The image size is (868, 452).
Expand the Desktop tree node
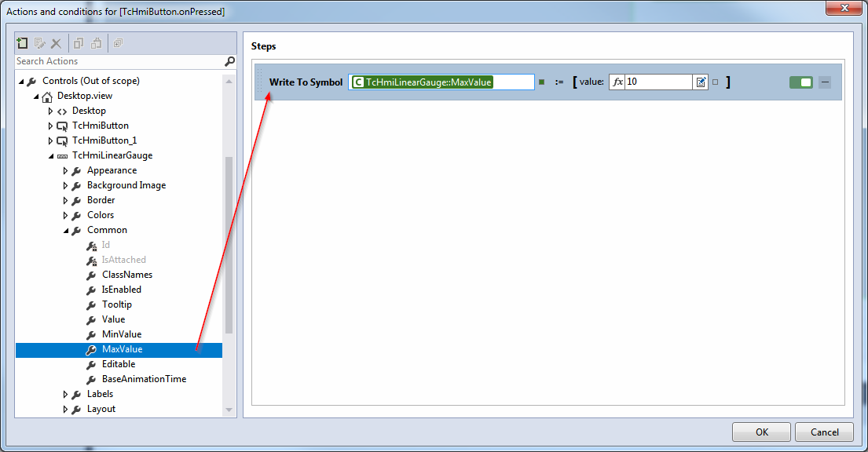[50, 111]
